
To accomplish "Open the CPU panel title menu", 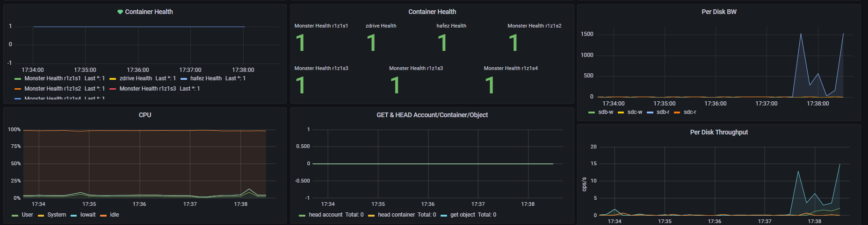I will 145,115.
